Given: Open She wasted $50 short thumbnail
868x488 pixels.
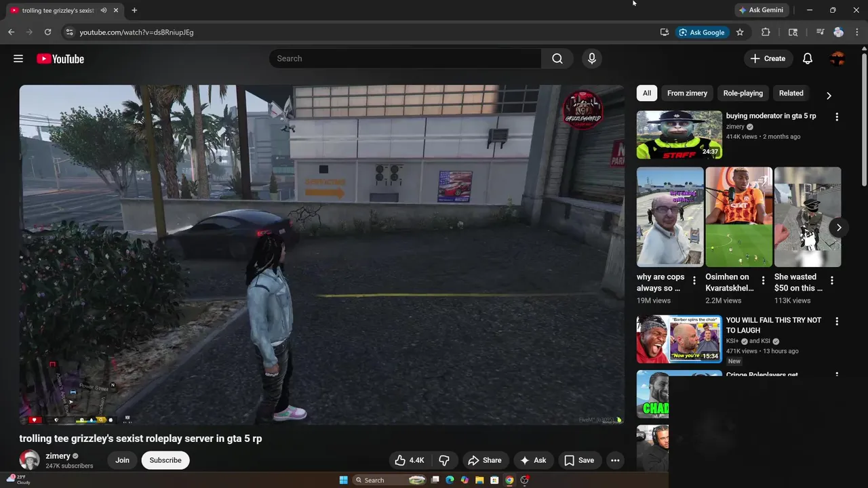Looking at the screenshot, I should click(808, 217).
